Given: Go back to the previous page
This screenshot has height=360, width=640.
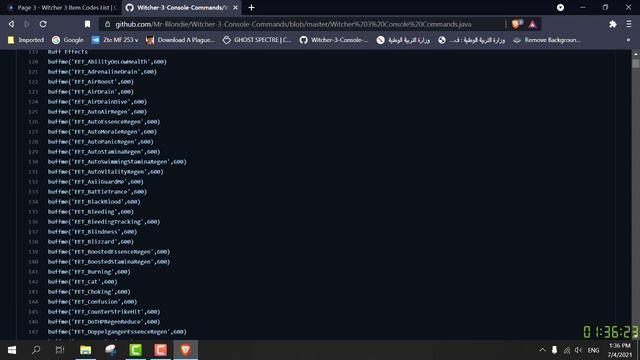Looking at the screenshot, I should pyautogui.click(x=11, y=24).
